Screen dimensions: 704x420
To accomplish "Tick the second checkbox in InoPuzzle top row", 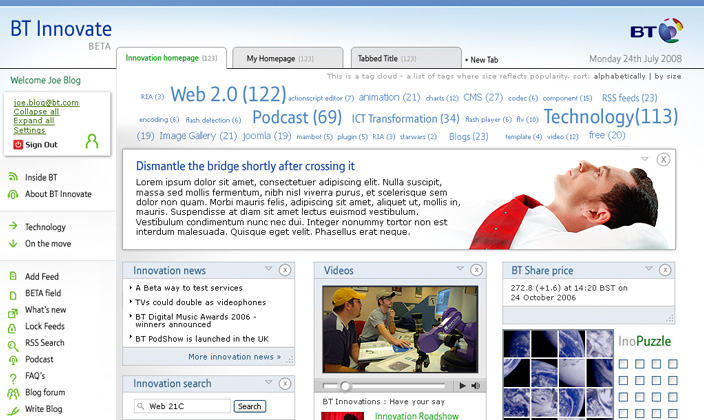I will tap(640, 364).
